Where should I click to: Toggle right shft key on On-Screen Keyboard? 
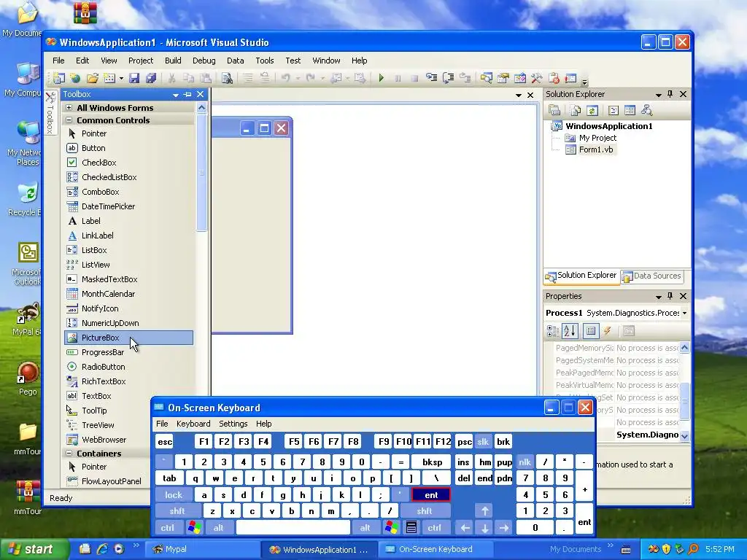425,511
